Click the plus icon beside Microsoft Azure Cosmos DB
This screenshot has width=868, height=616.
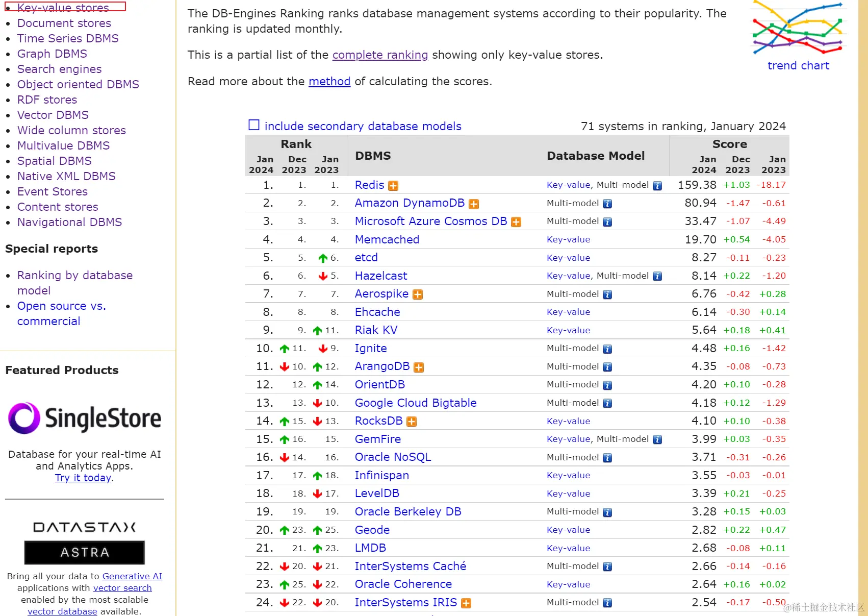(516, 222)
